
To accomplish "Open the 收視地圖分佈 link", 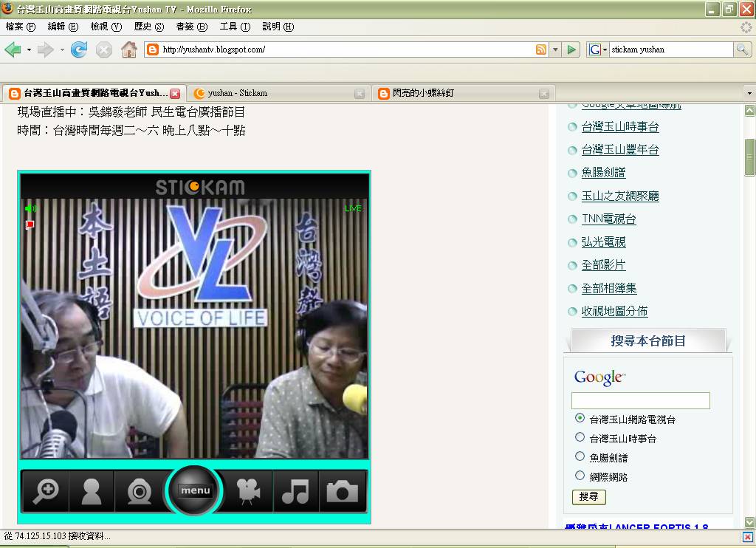I will (x=614, y=311).
